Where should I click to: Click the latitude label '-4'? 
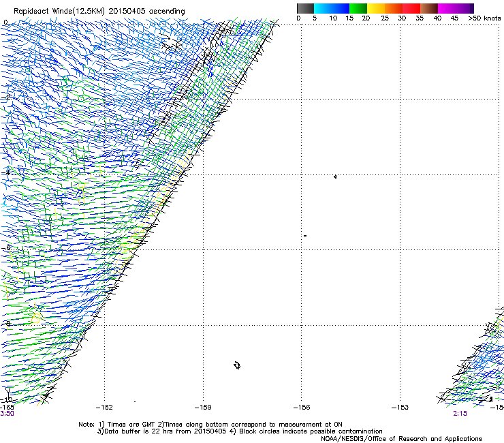(x=6, y=172)
